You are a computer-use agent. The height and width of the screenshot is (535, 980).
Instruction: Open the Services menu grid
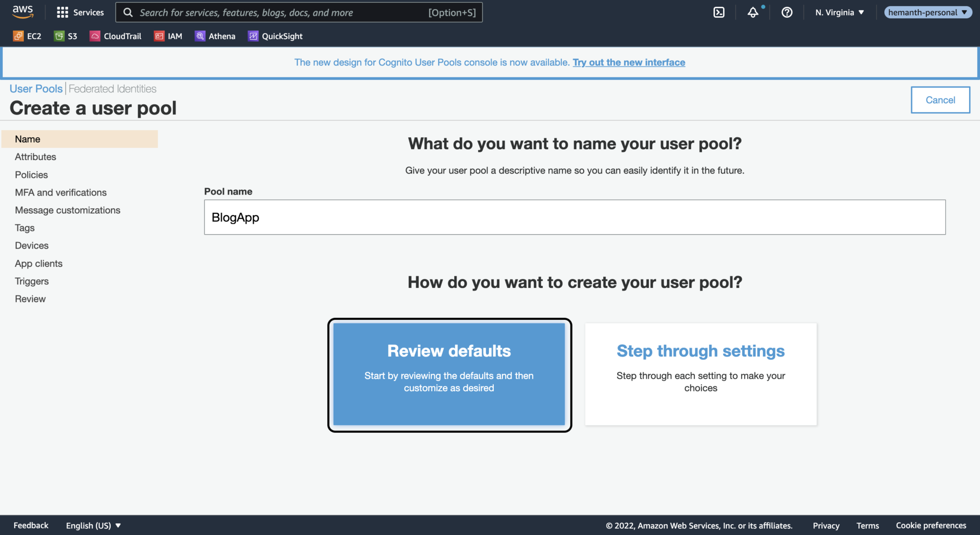click(x=80, y=12)
